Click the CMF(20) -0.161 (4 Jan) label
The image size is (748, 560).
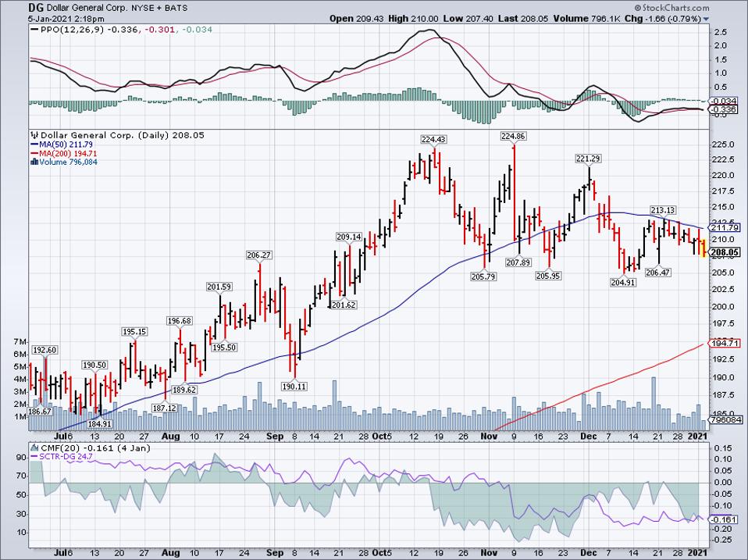click(95, 448)
